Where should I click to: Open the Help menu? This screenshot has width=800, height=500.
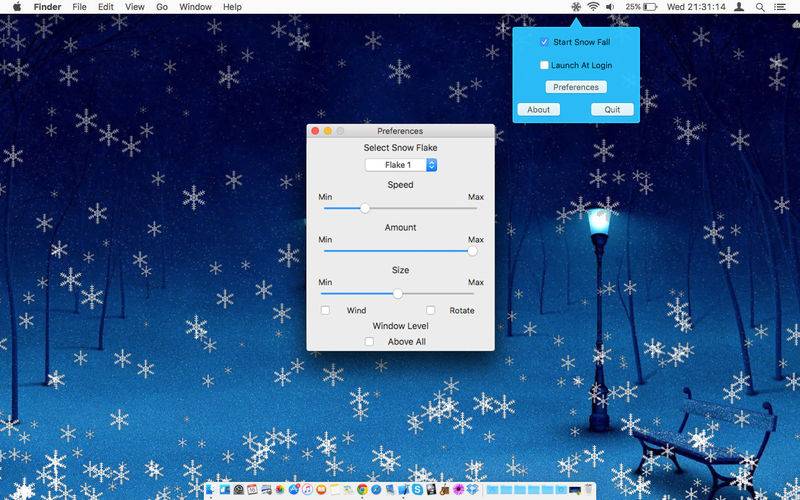tap(232, 7)
